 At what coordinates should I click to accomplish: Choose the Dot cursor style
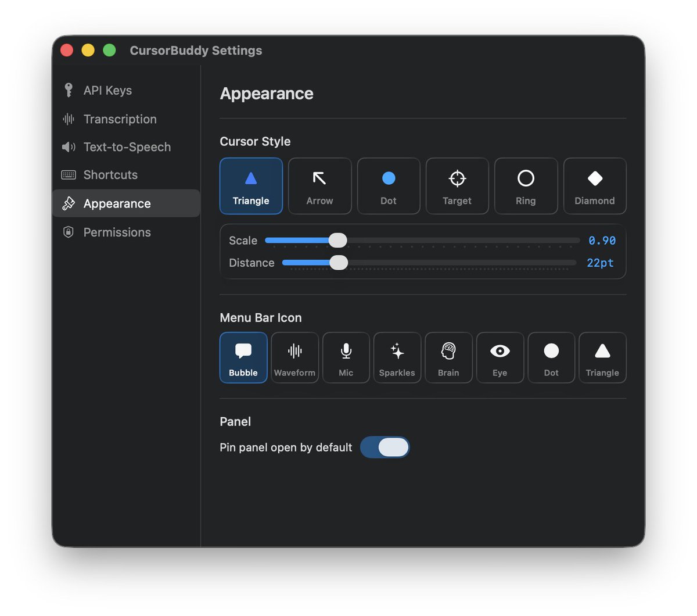pyautogui.click(x=388, y=186)
